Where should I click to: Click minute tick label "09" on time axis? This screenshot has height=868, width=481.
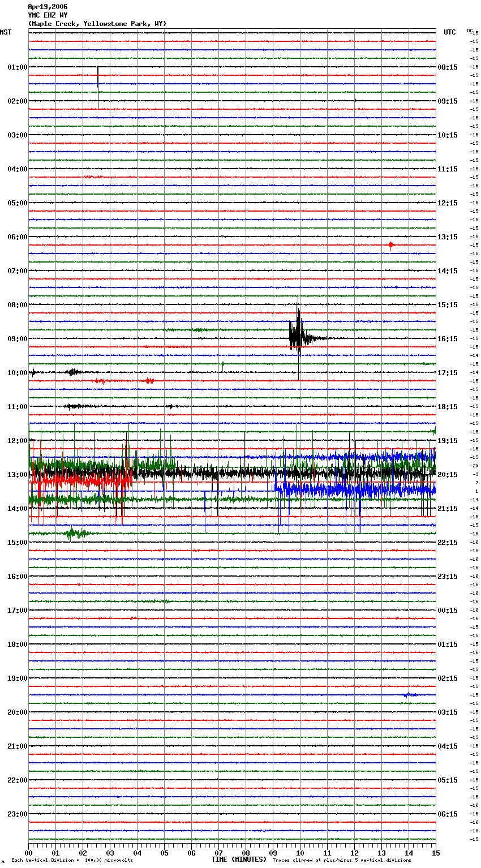pyautogui.click(x=273, y=853)
